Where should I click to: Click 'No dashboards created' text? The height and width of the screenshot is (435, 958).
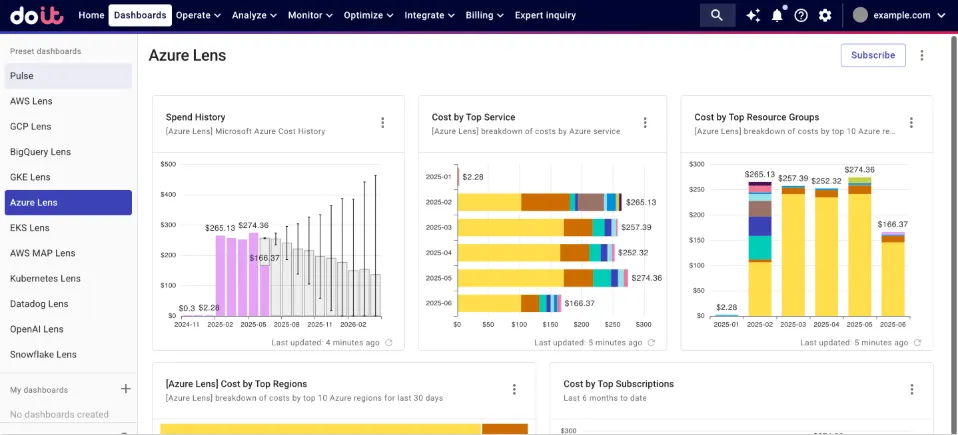(x=59, y=414)
